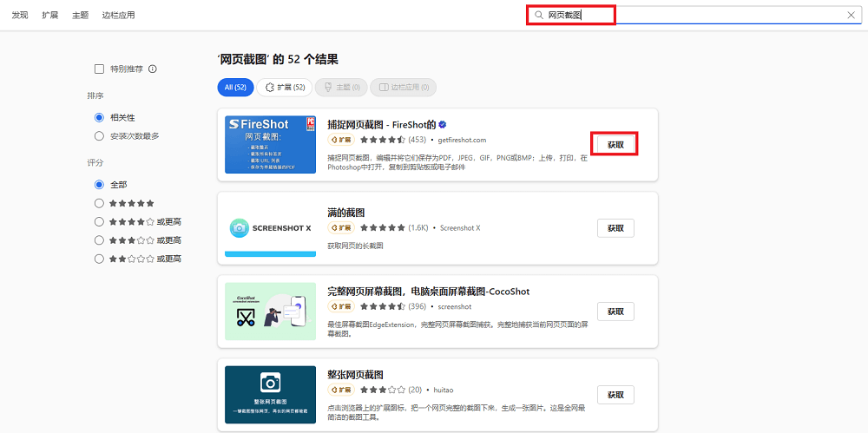
Task: Click Screenshot X publisher text
Action: click(x=460, y=227)
